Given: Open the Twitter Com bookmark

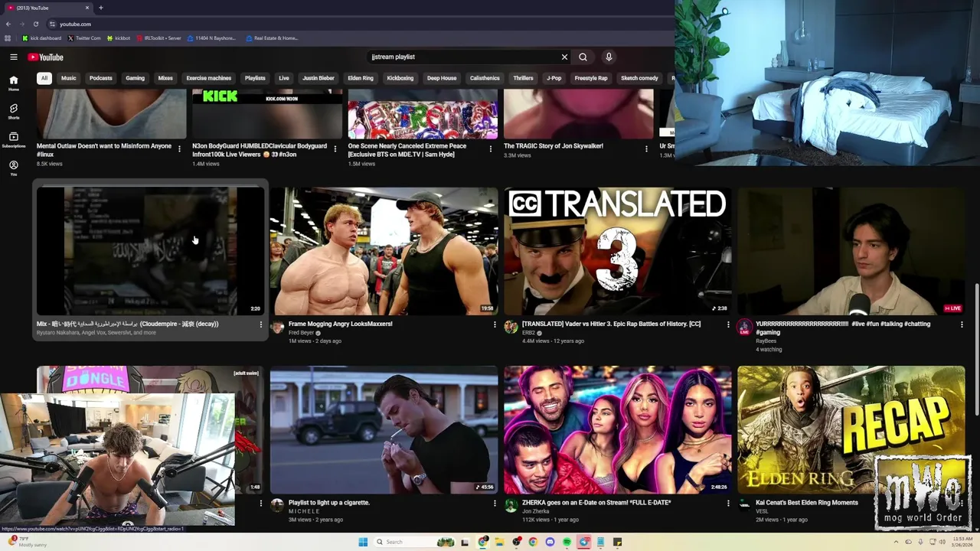Looking at the screenshot, I should pos(84,37).
